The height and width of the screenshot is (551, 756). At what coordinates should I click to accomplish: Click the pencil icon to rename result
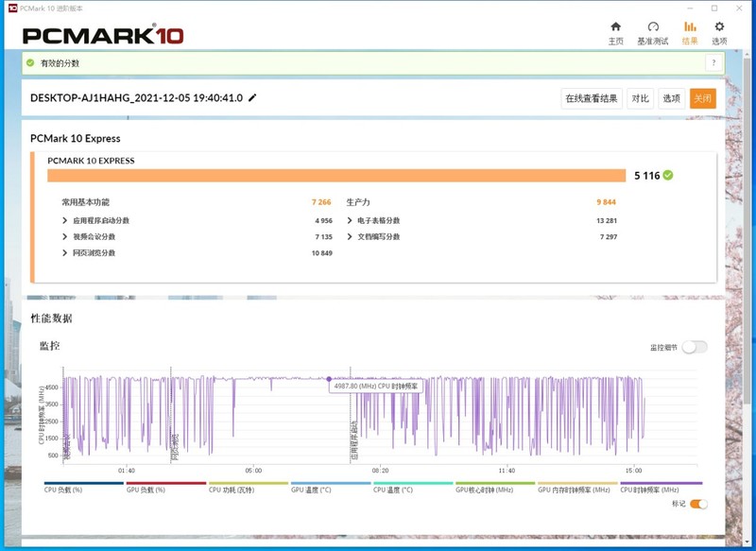click(252, 98)
